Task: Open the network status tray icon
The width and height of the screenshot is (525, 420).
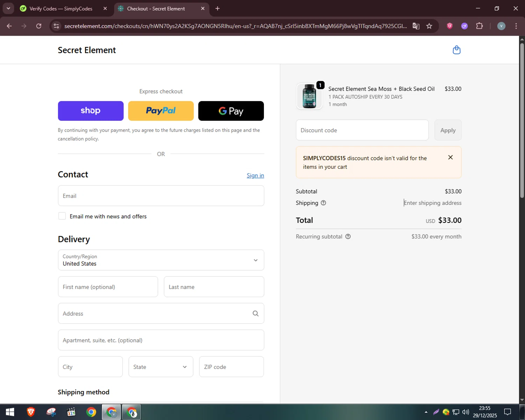Action: tap(456, 412)
